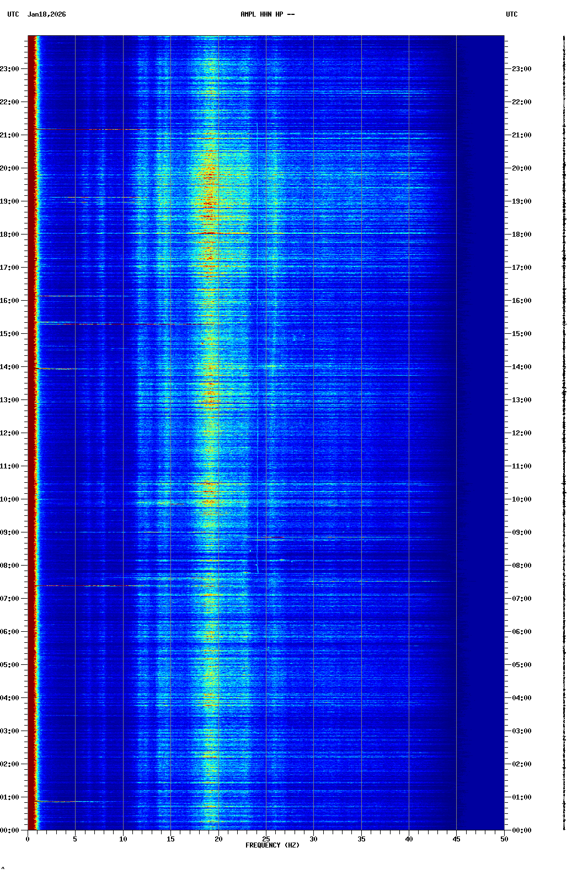Screen dimensions: 588x874
Task: Click the FREQUENCY (HZ) axis label
Action: 272,845
